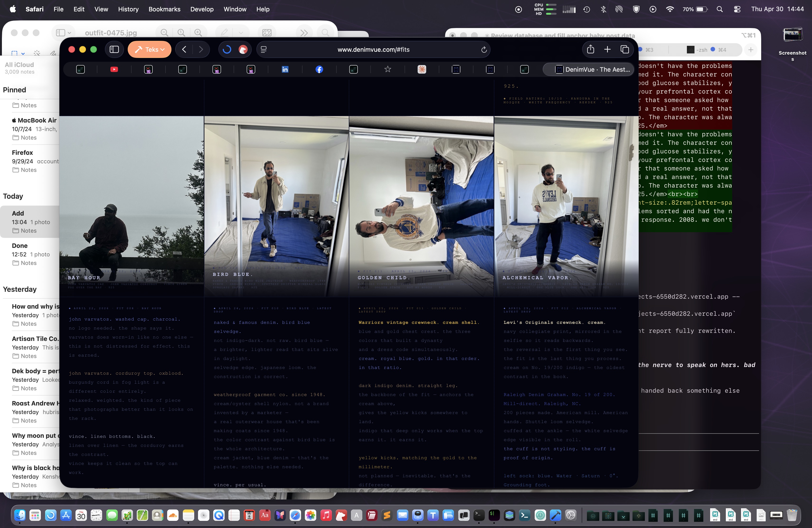This screenshot has height=528, width=812.
Task: Open the BAY HOUR outfit photo
Action: pos(132,206)
